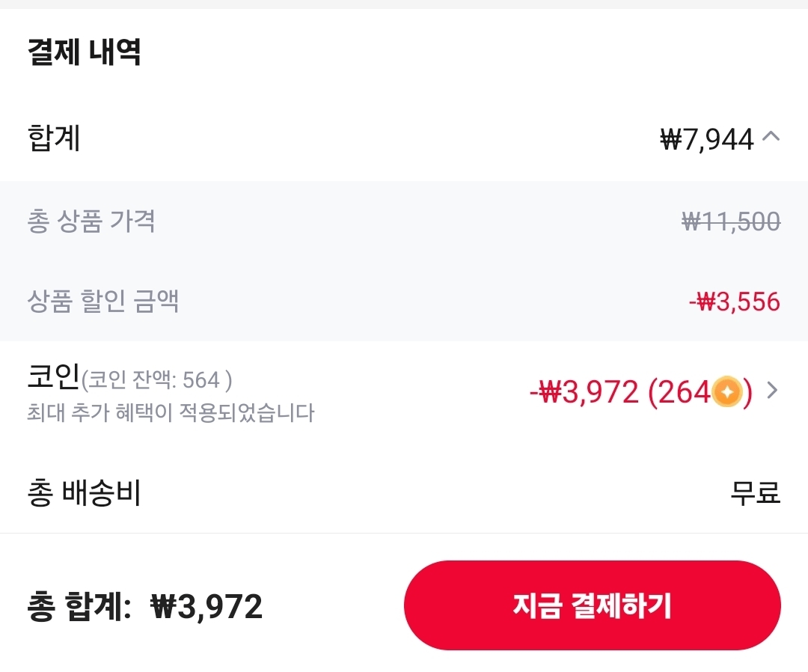Select the 상품 할인 금액 label
This screenshot has height=672, width=808.
101,301
